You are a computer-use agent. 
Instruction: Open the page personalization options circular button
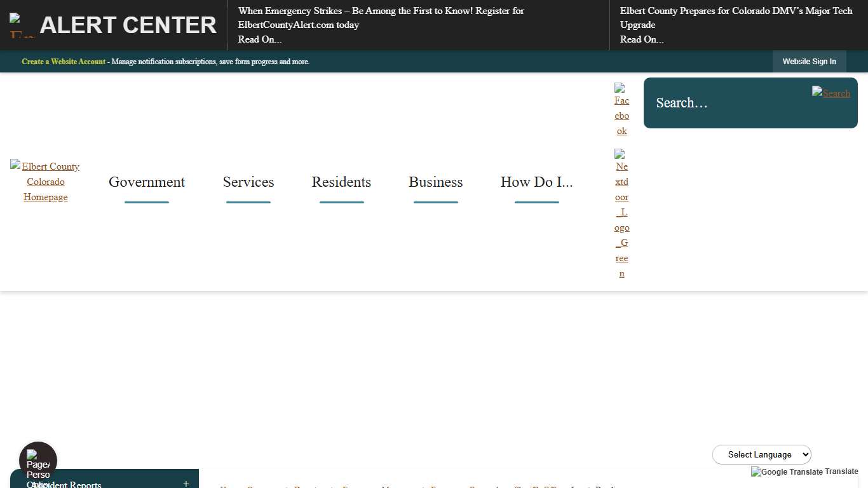click(x=38, y=461)
